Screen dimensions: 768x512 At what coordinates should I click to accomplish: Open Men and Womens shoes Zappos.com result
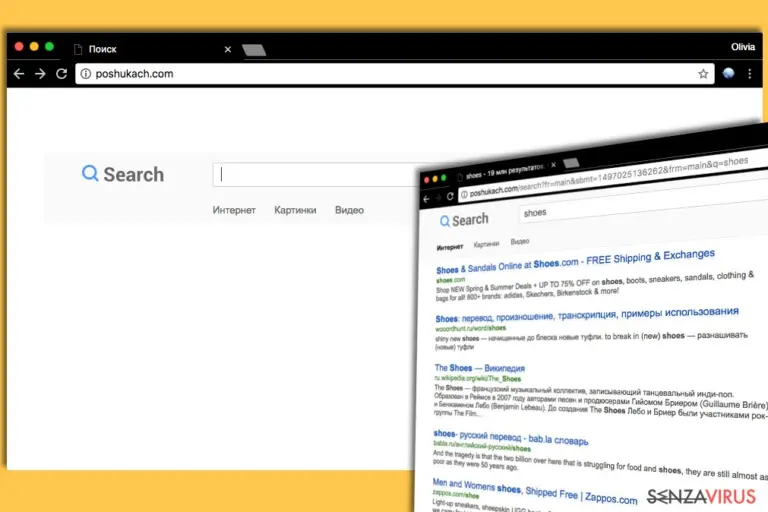pyautogui.click(x=535, y=491)
